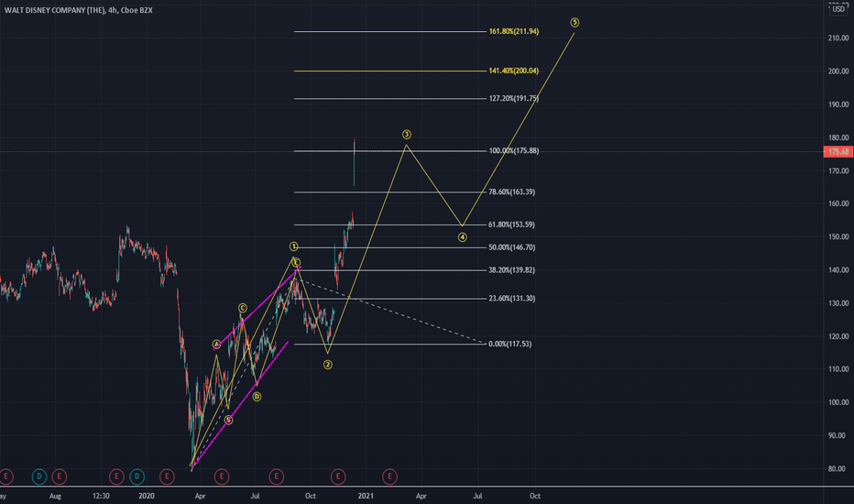Image resolution: width=854 pixels, height=504 pixels.
Task: Click the 190.00 price axis label
Action: [x=838, y=104]
